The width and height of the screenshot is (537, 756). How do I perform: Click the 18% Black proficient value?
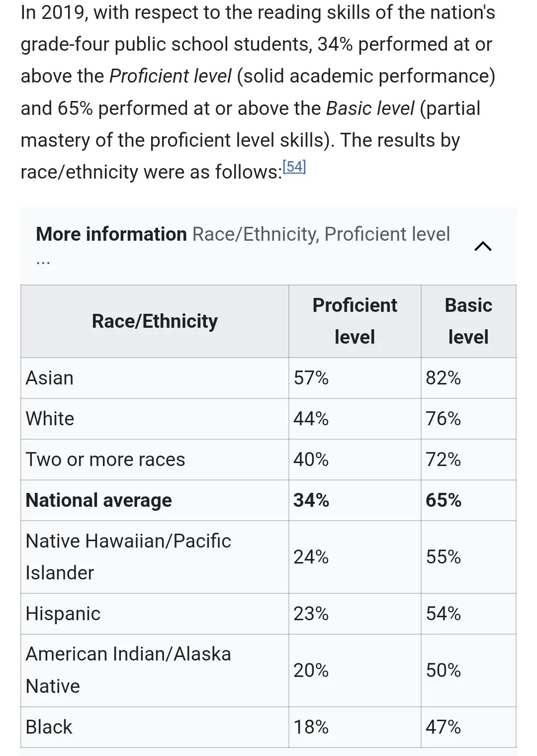coord(311,727)
